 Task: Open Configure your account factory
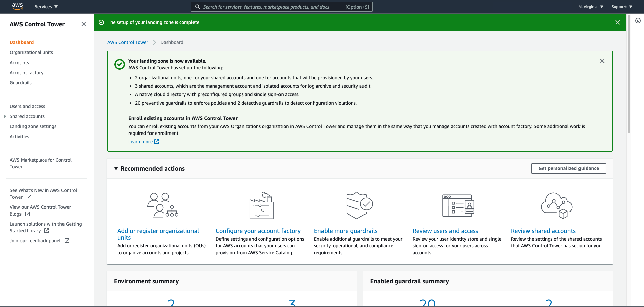tap(258, 231)
